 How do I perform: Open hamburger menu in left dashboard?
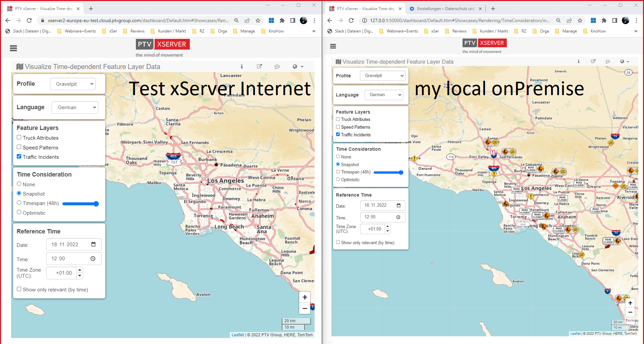click(x=13, y=48)
